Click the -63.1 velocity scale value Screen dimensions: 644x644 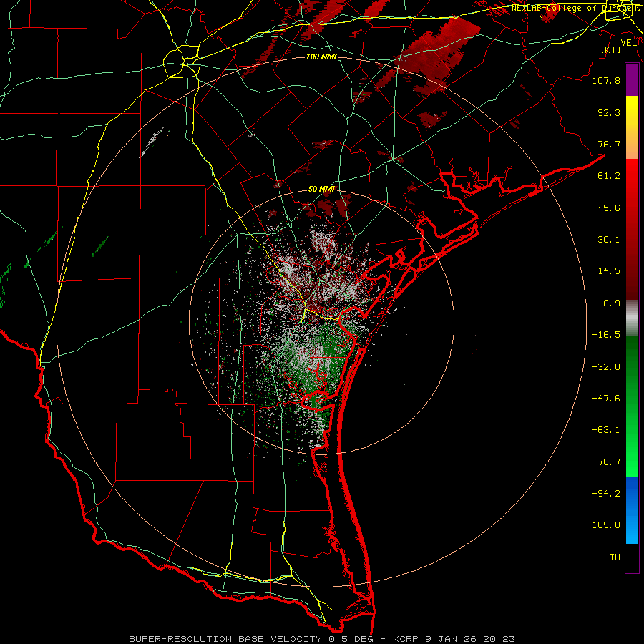point(606,430)
